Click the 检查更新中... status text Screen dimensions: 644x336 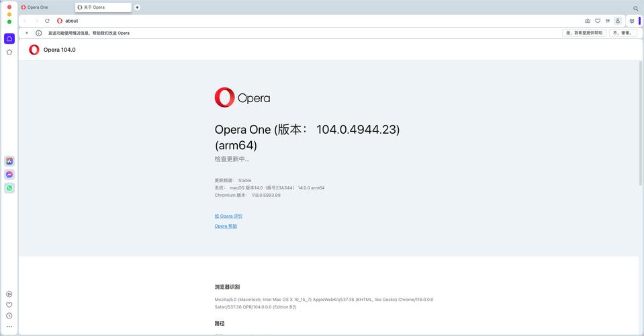point(232,159)
